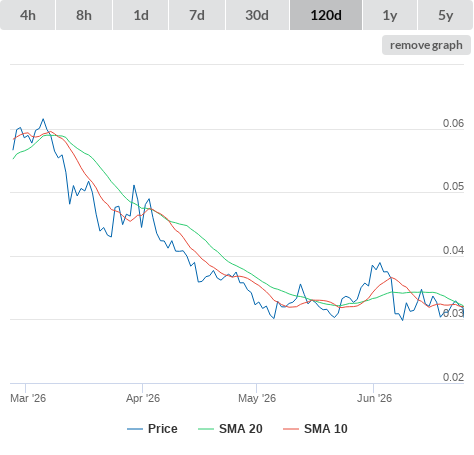This screenshot has width=474, height=455.
Task: Click the green SMA 20 legend line marker
Action: coord(206,429)
